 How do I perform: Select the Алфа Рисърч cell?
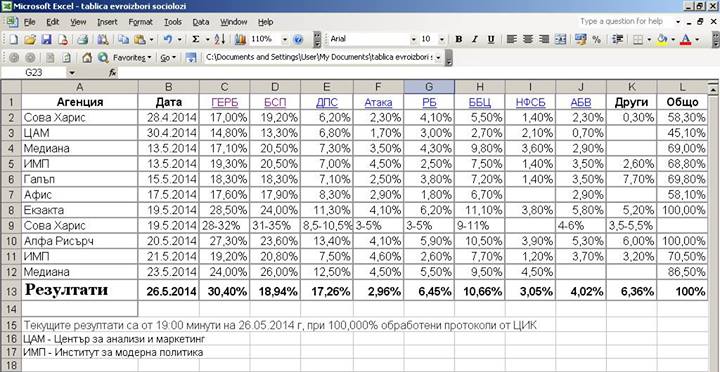(x=79, y=242)
